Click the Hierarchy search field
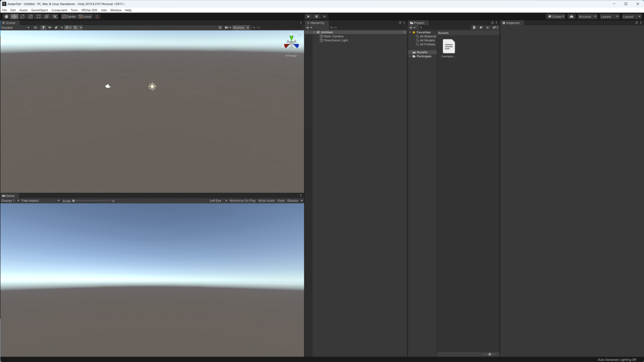Screen dimensions: 644x362 coord(367,27)
